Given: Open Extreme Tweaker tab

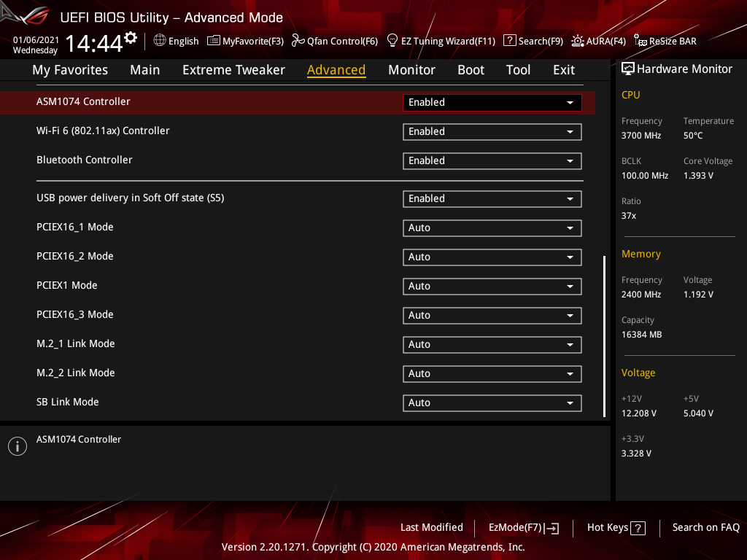Looking at the screenshot, I should tap(233, 70).
